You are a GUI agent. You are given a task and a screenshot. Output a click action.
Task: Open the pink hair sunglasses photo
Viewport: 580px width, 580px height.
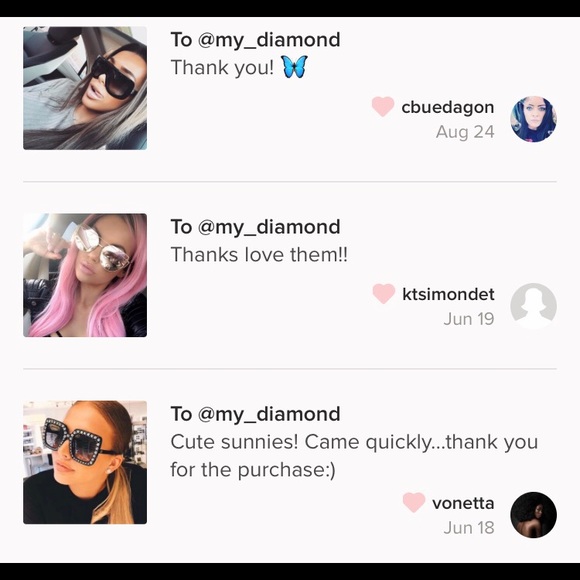pyautogui.click(x=85, y=275)
